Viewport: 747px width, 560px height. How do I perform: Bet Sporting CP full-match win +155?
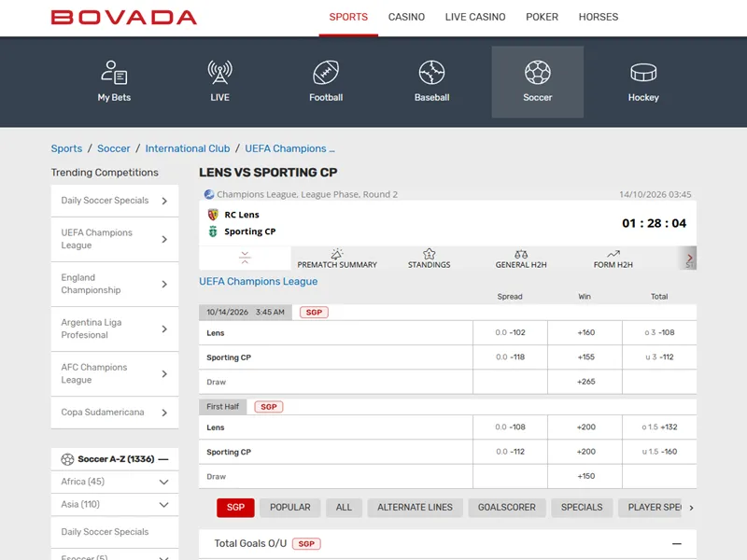pyautogui.click(x=585, y=357)
